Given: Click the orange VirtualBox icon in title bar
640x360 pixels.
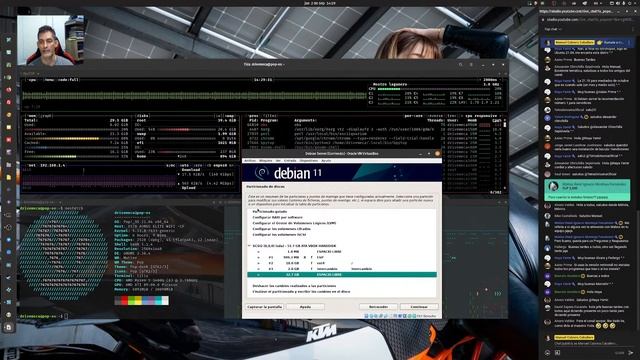Looking at the screenshot, I should (x=437, y=153).
